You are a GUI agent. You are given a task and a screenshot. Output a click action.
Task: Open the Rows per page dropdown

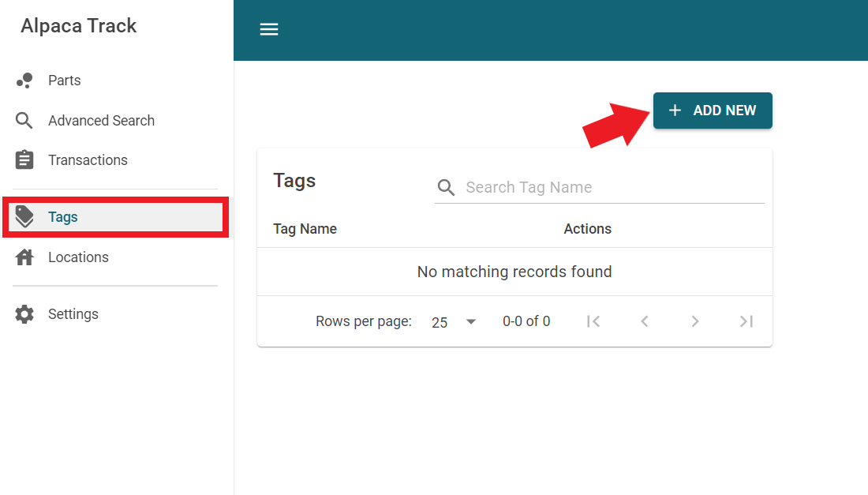click(x=455, y=322)
